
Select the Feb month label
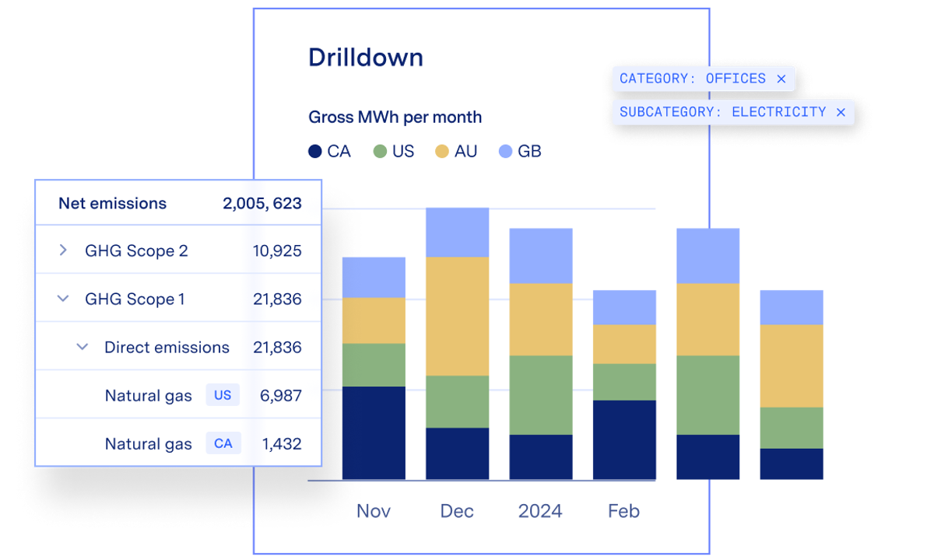click(623, 511)
